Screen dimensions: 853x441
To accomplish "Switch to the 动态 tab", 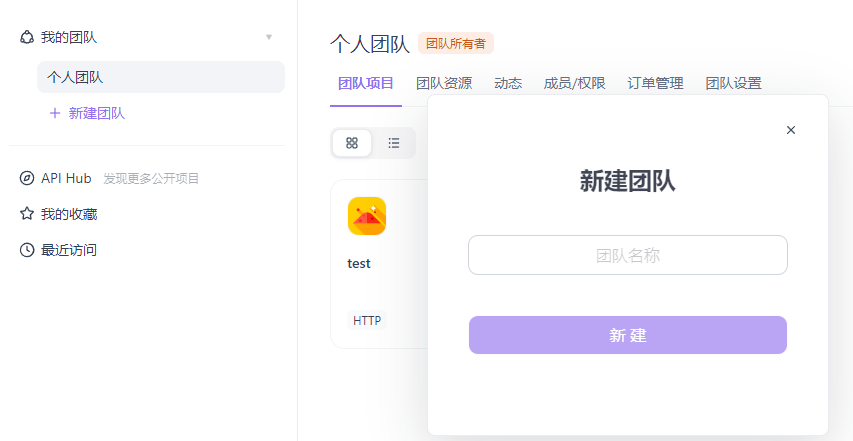I will (x=508, y=83).
